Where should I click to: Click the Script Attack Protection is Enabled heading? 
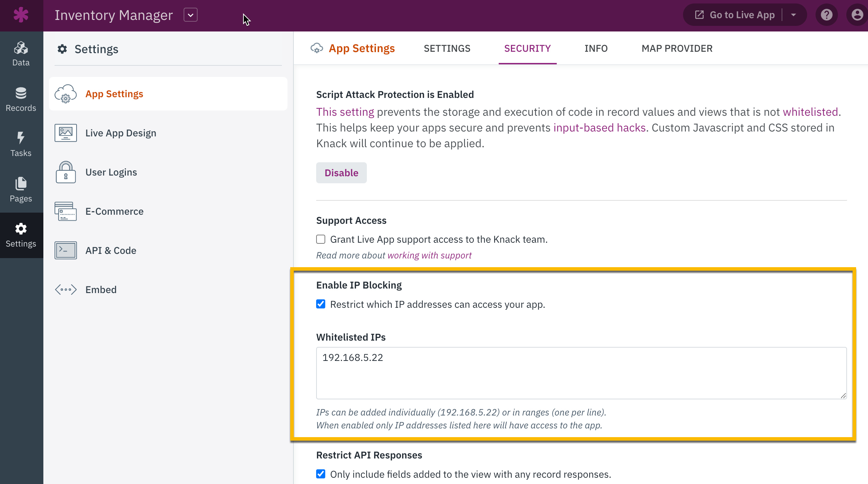[x=395, y=94]
